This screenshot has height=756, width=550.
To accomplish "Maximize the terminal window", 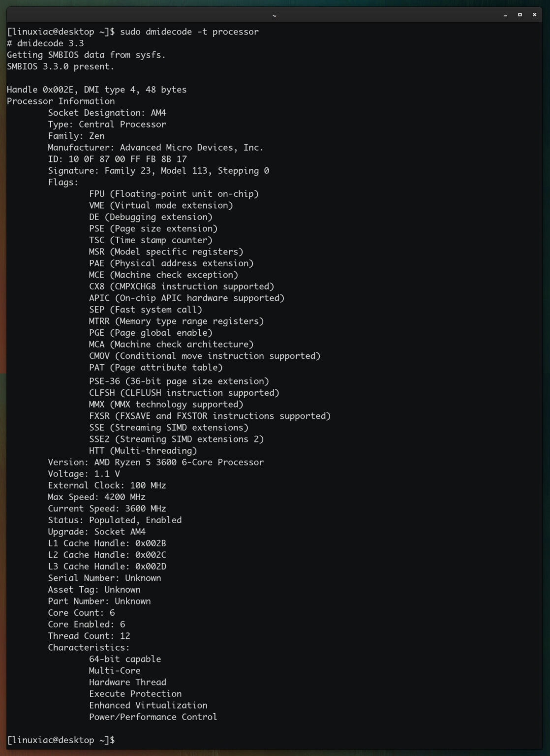I will 519,15.
